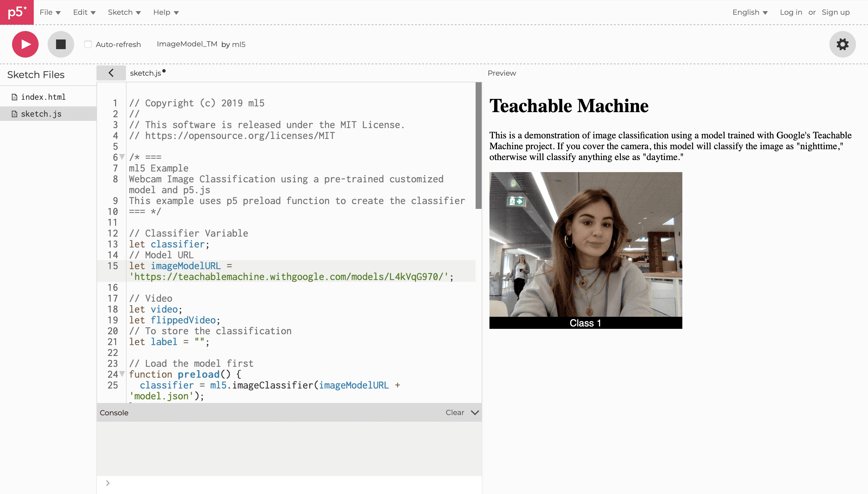Collapse the Console panel with down chevron
The height and width of the screenshot is (494, 868).
tap(475, 413)
